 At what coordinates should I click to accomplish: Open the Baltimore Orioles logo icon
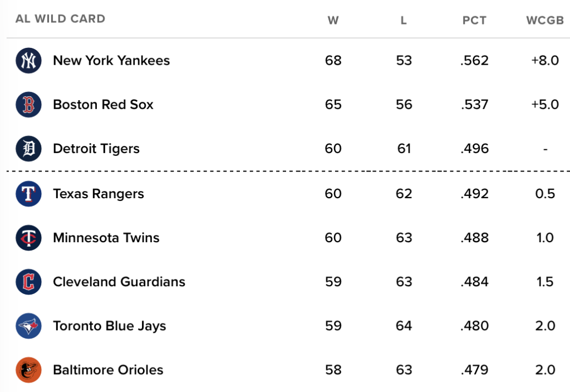point(28,370)
